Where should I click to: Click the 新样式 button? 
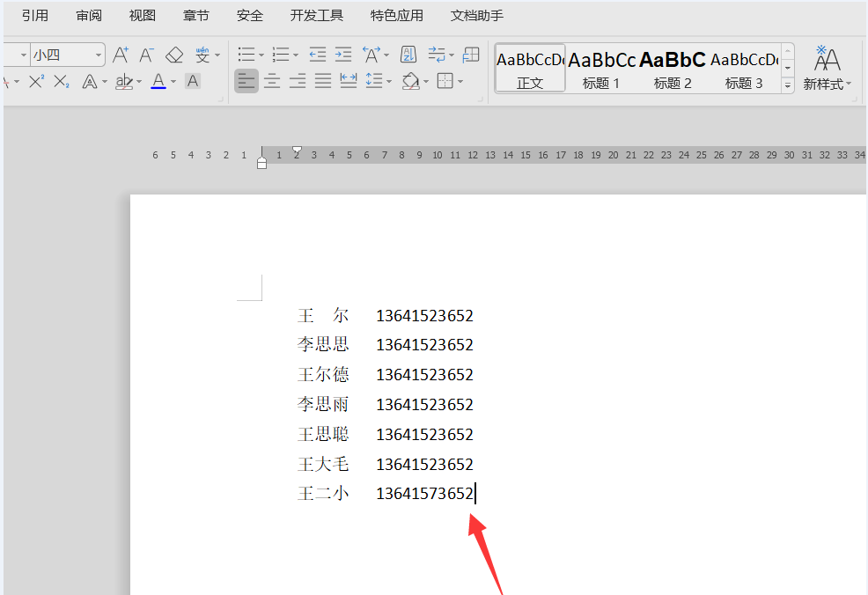(x=827, y=68)
